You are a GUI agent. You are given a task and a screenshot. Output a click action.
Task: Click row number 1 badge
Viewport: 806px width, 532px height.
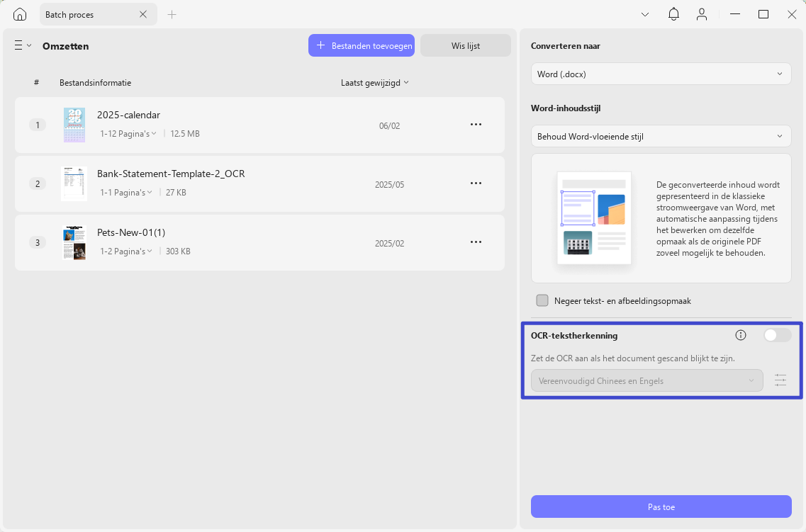(38, 125)
